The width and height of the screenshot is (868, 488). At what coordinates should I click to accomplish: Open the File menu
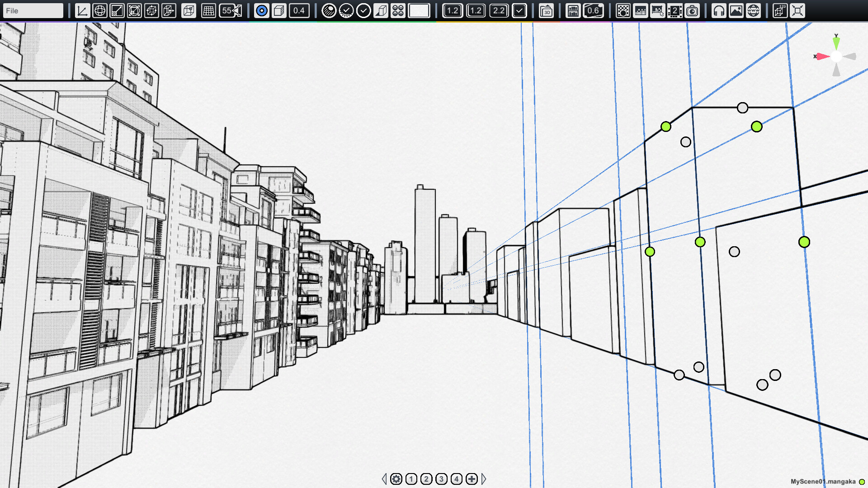33,10
